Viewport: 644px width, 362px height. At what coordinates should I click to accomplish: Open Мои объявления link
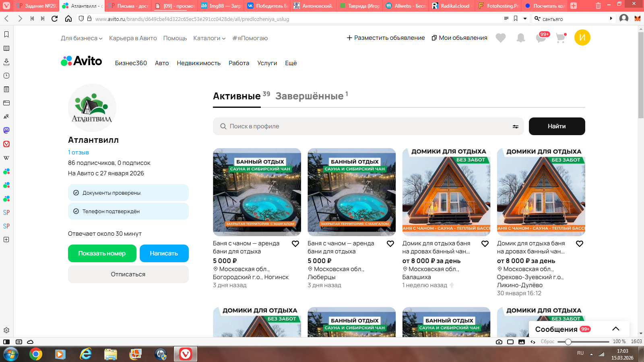pyautogui.click(x=460, y=38)
